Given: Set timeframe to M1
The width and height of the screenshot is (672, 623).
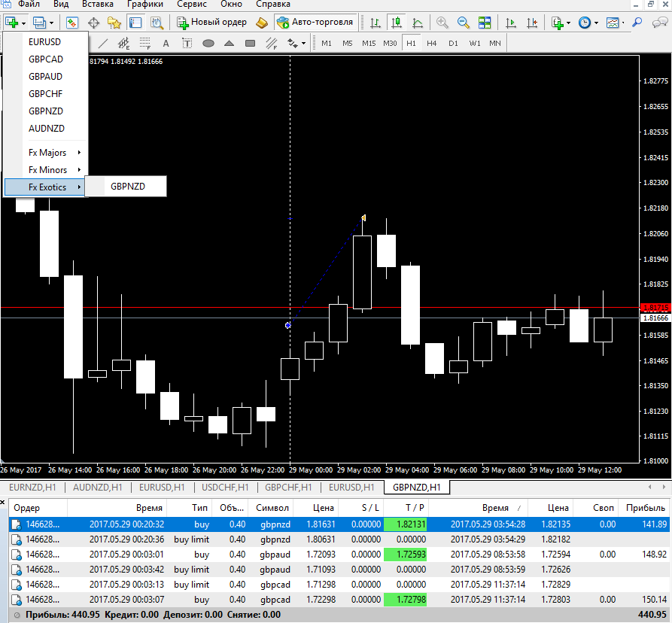Looking at the screenshot, I should 327,44.
